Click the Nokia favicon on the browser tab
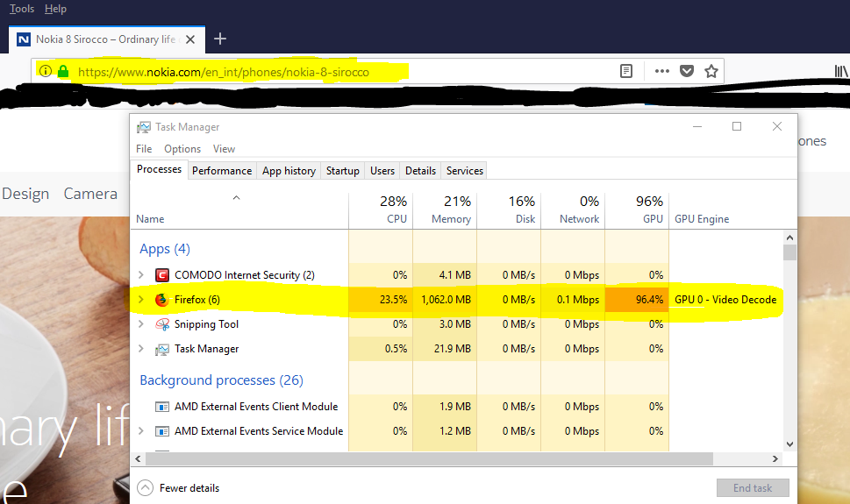This screenshot has width=850, height=504. click(24, 39)
